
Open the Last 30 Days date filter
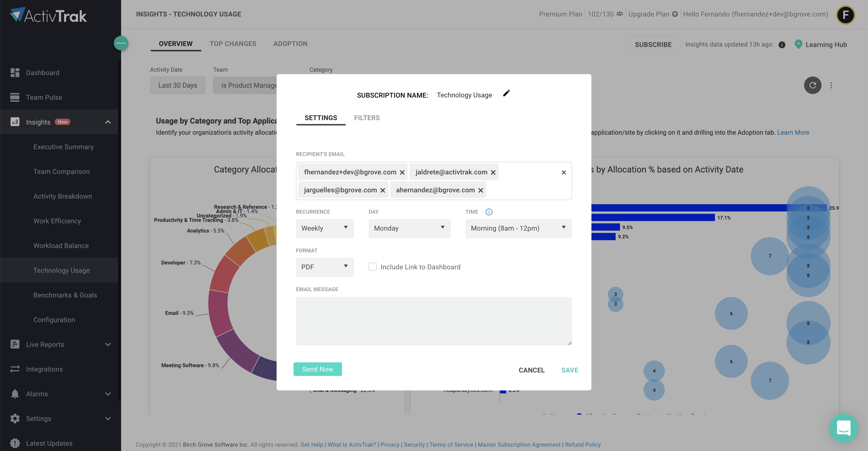(x=178, y=86)
